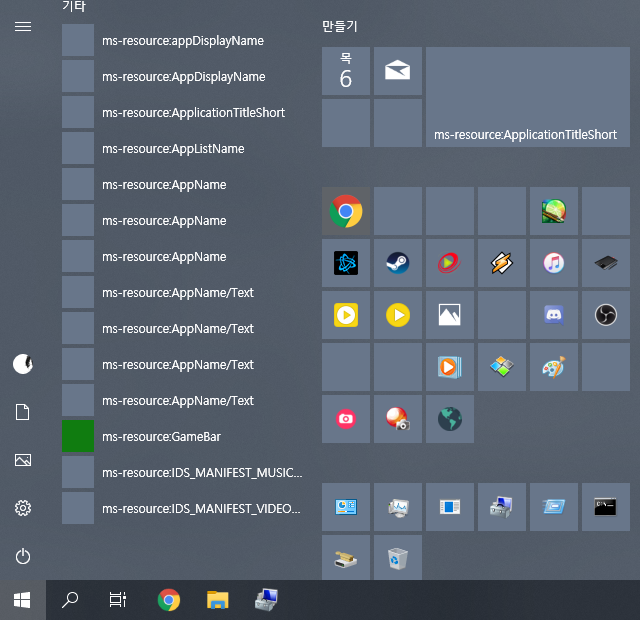Open the four colored diamonds tile
This screenshot has width=640, height=620.
tap(502, 367)
